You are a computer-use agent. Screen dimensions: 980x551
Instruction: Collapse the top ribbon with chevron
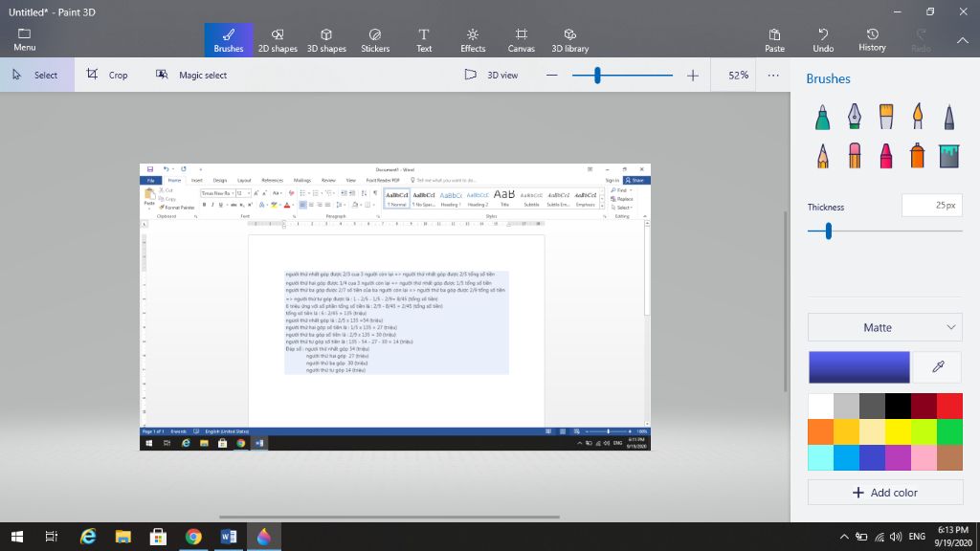pyautogui.click(x=963, y=40)
